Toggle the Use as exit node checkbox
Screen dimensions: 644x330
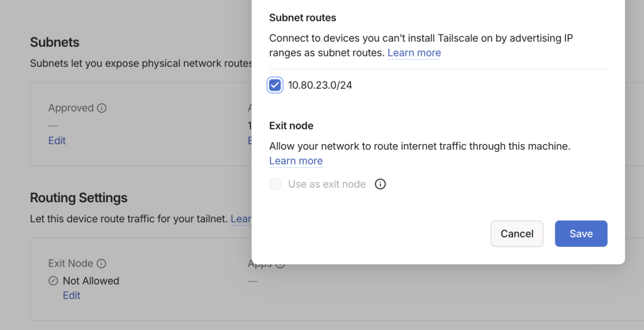click(x=275, y=185)
